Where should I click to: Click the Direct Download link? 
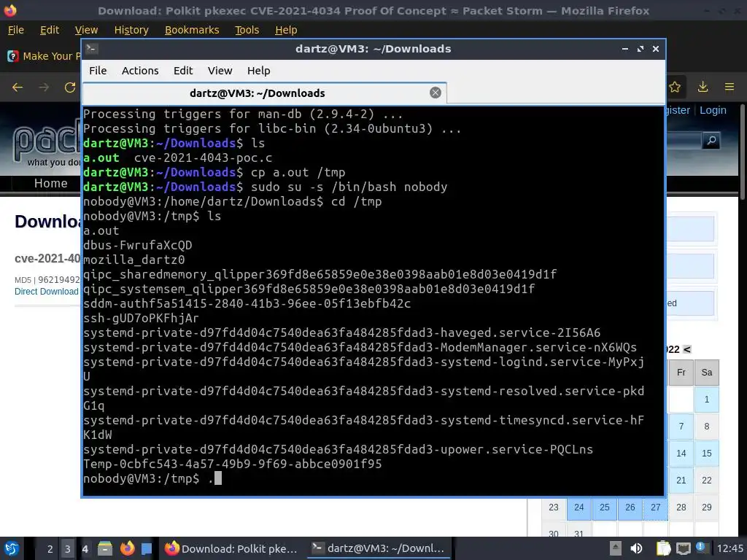pos(46,292)
